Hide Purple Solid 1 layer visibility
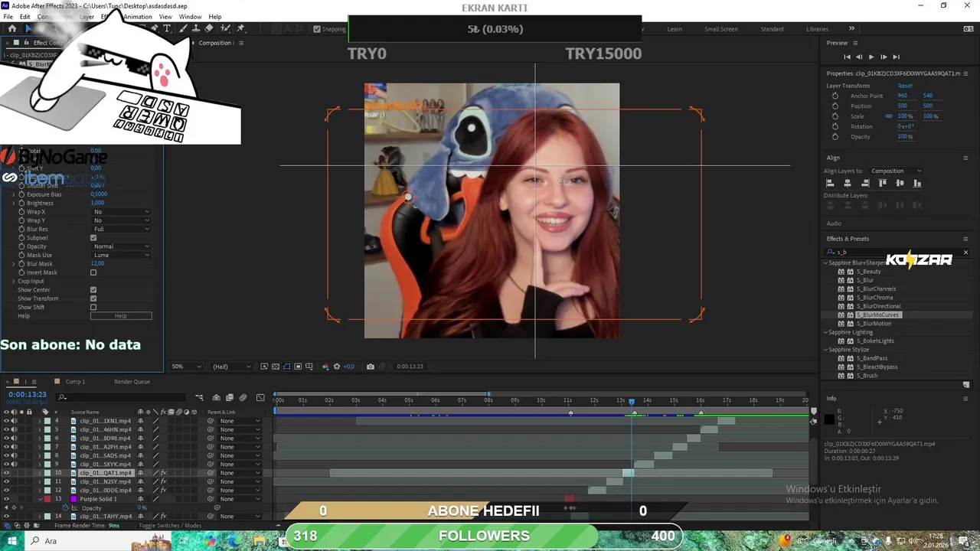The height and width of the screenshot is (551, 980). tap(7, 499)
